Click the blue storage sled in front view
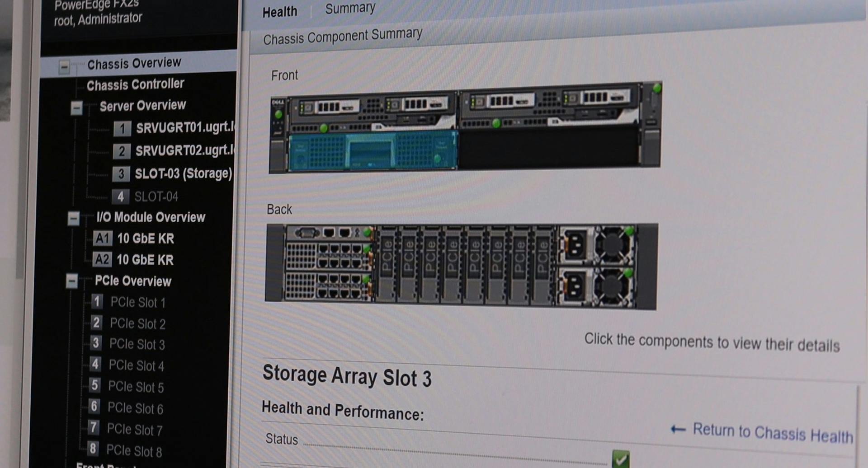This screenshot has width=868, height=468. point(373,151)
